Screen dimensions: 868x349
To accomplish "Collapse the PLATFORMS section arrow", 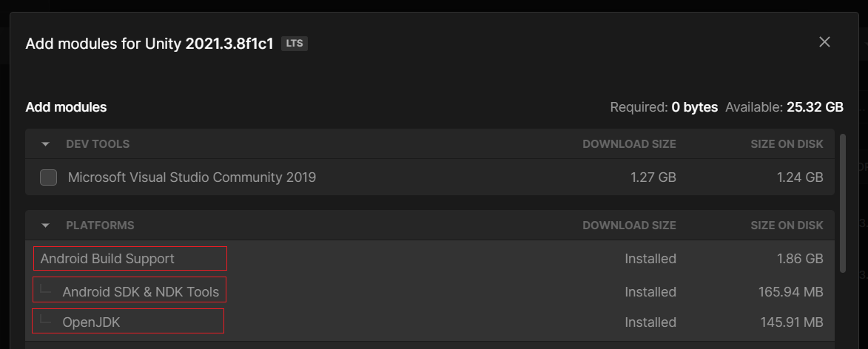I will (x=46, y=226).
